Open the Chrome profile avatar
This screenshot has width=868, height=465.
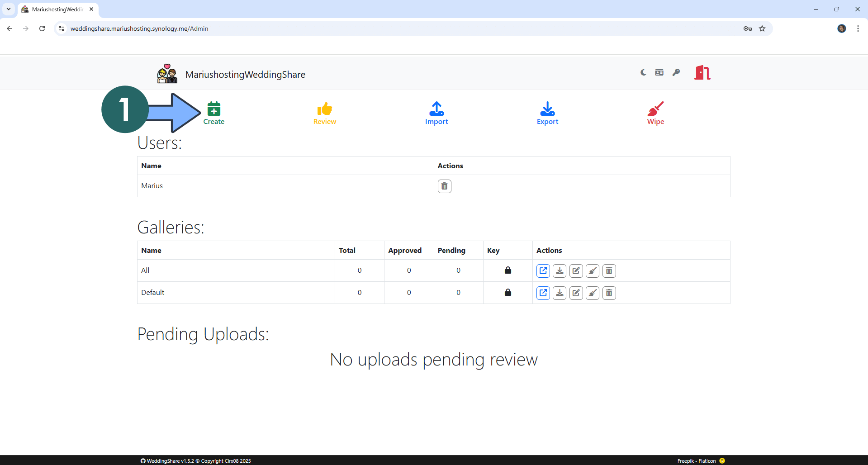[842, 28]
